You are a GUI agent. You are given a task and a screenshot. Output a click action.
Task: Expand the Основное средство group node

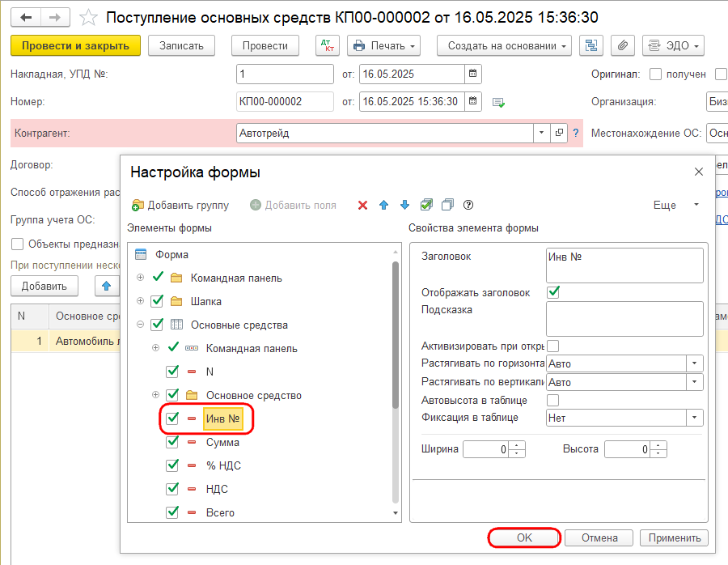click(155, 395)
